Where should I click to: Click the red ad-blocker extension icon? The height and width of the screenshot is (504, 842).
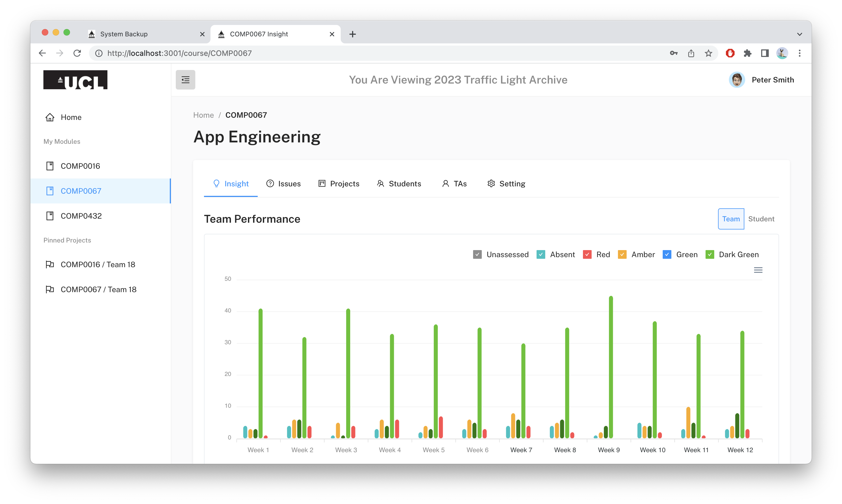coord(730,53)
